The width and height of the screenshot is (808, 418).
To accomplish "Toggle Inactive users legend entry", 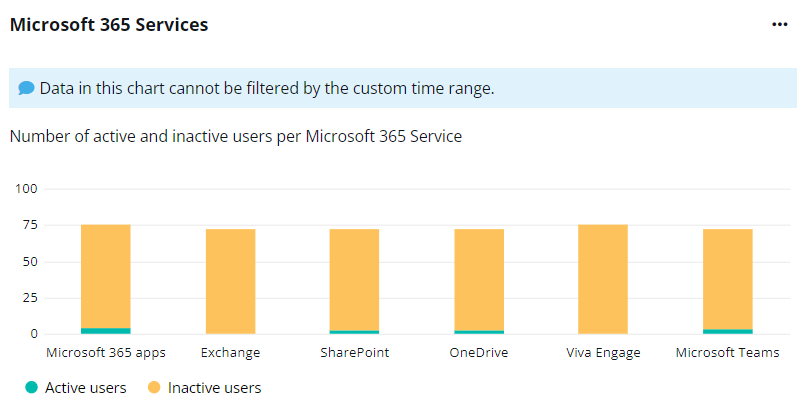I will point(204,388).
